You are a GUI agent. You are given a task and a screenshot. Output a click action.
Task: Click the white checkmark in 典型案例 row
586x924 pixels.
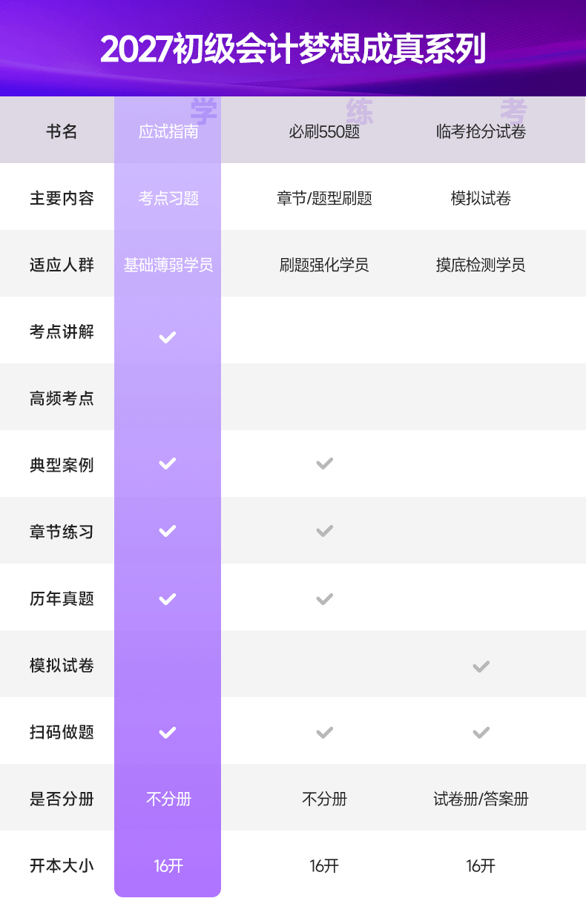tap(168, 463)
